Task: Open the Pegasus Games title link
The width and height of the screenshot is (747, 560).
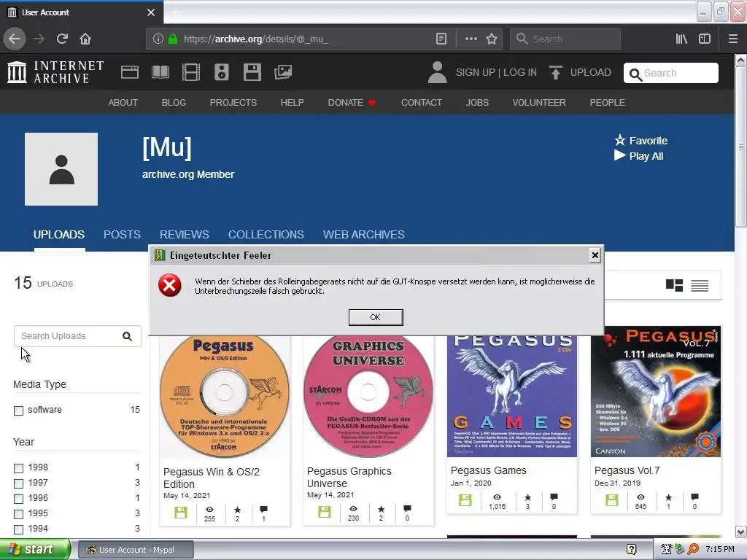Action: (x=488, y=470)
